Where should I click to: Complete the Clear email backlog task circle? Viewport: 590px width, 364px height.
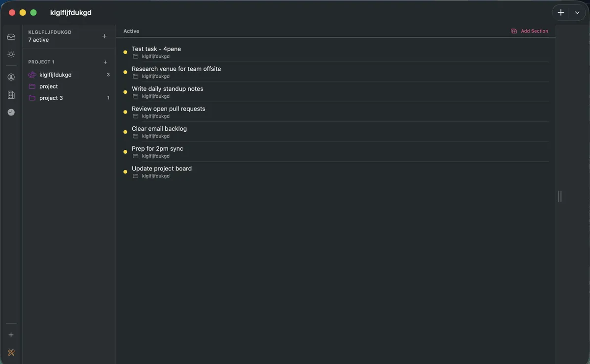[x=125, y=131]
